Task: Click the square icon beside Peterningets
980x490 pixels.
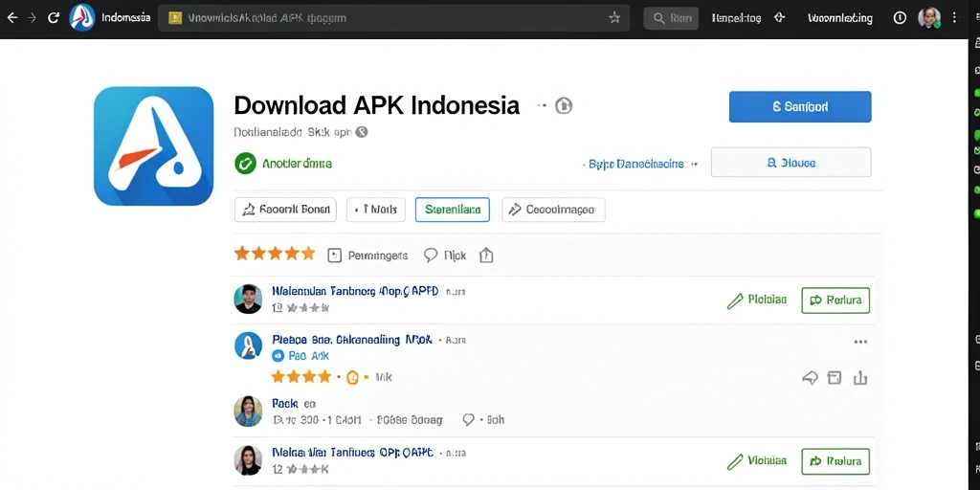Action: click(335, 255)
